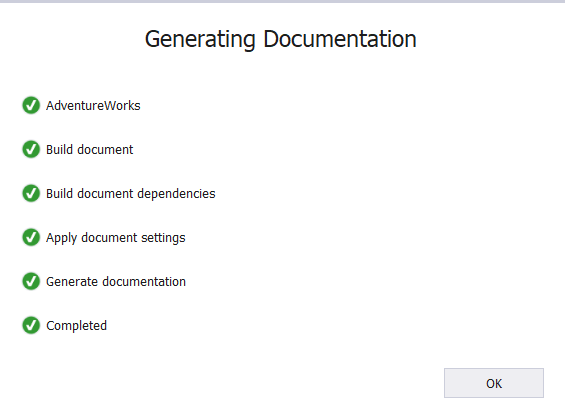Viewport: 565px width, 419px height.
Task: Click the word settings in the fourth step
Action: 163,238
